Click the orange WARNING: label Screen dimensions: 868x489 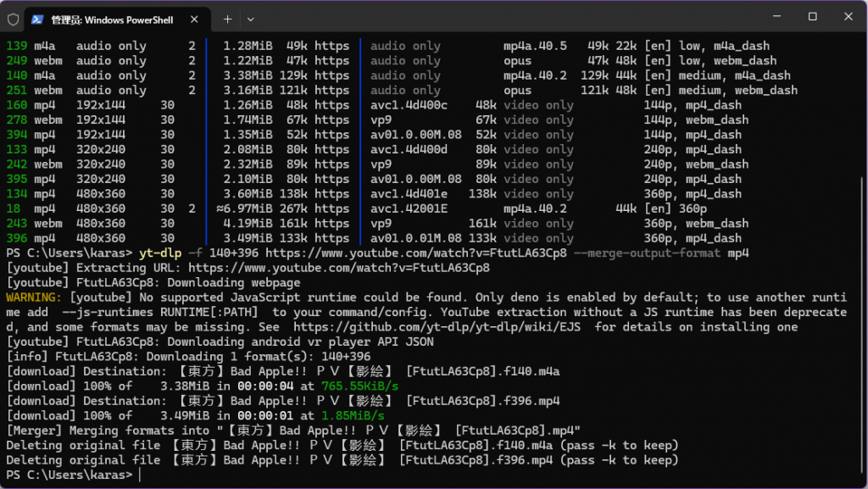click(x=34, y=297)
